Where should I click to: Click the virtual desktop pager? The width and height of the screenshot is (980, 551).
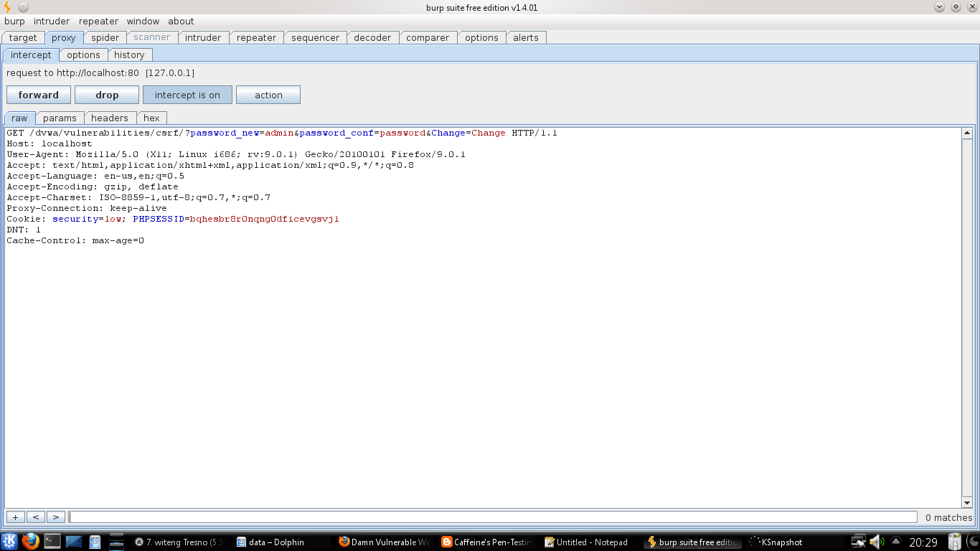coord(117,542)
